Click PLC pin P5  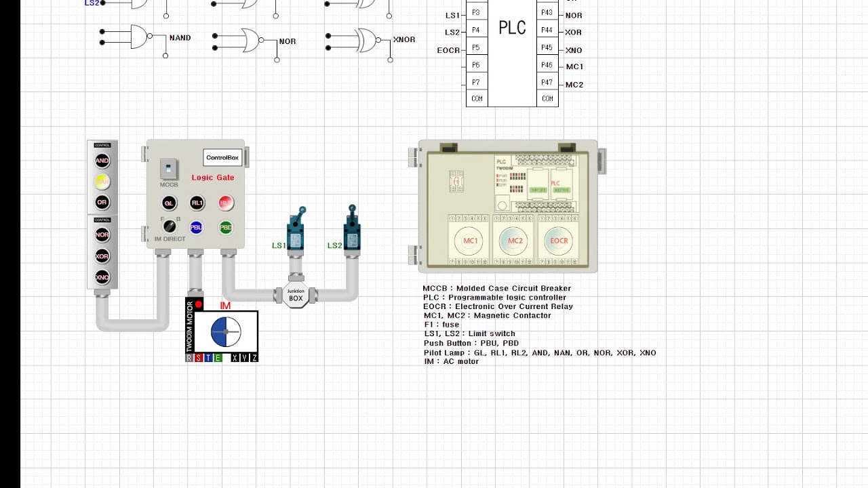pos(477,47)
